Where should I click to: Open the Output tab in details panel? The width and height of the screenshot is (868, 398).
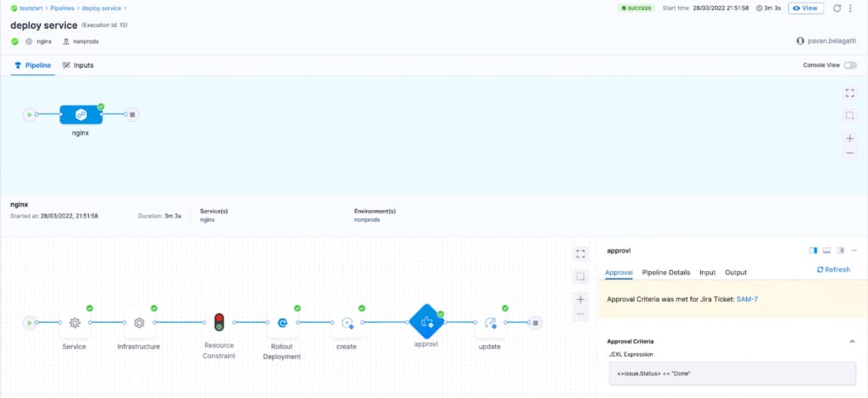(736, 273)
